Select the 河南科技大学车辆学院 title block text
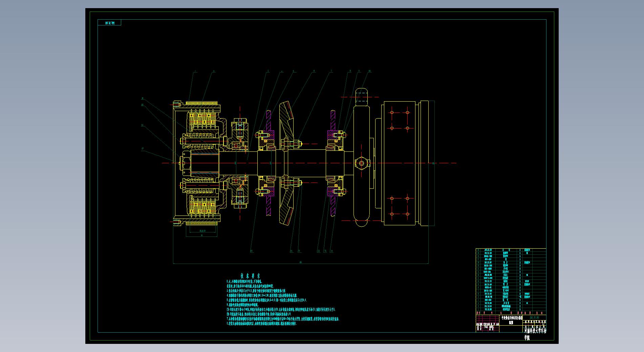 coord(535,334)
